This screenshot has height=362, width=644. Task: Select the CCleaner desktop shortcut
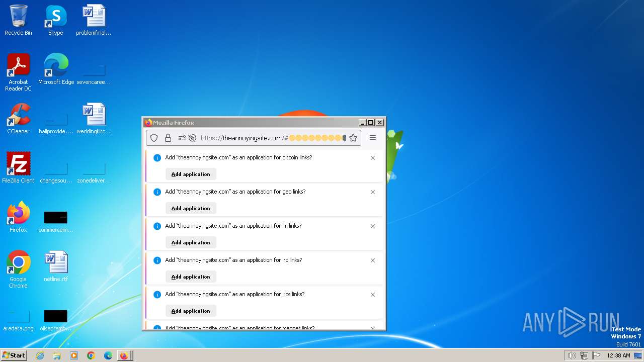18,119
